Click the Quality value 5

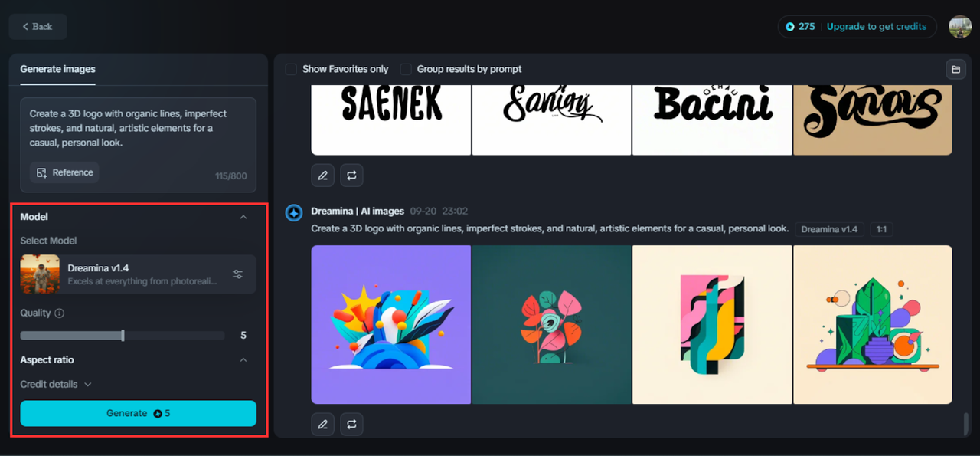243,336
